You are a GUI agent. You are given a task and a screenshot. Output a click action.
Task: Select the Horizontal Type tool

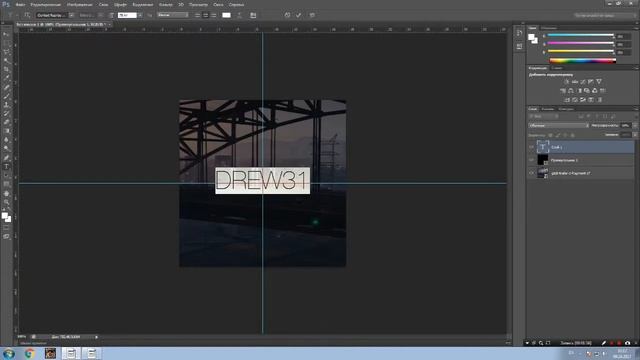pos(6,167)
